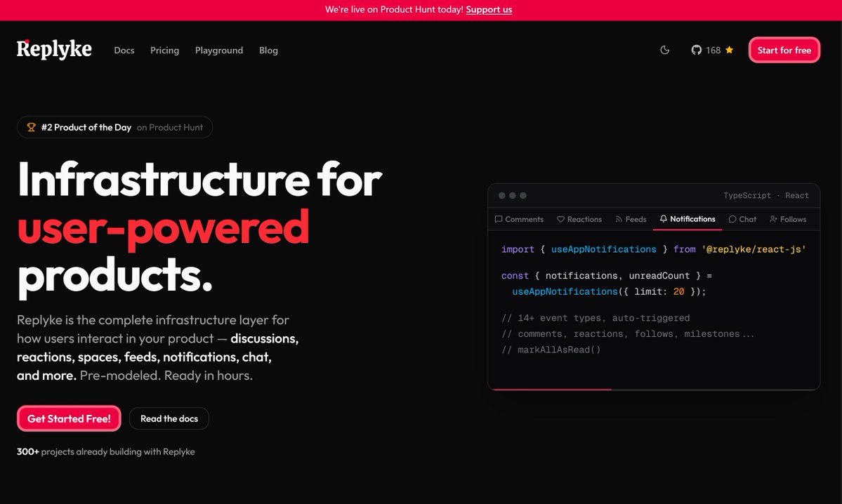Viewport: 842px width, 504px height.
Task: Go to the Playground
Action: coord(219,50)
